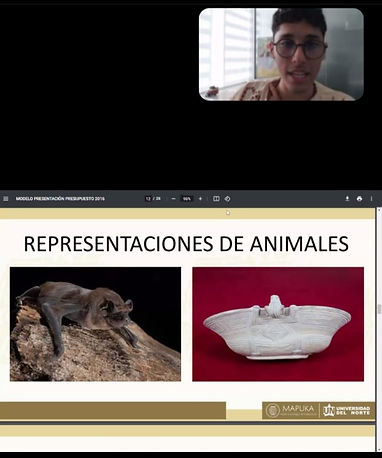
Task: Click the document title MODELO PRESENTACIÓN PRESUPUESTO
Action: tap(60, 199)
